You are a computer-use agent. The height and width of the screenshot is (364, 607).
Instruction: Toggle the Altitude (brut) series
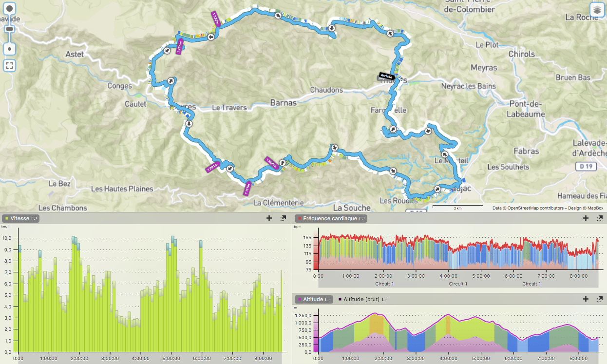[x=361, y=299]
